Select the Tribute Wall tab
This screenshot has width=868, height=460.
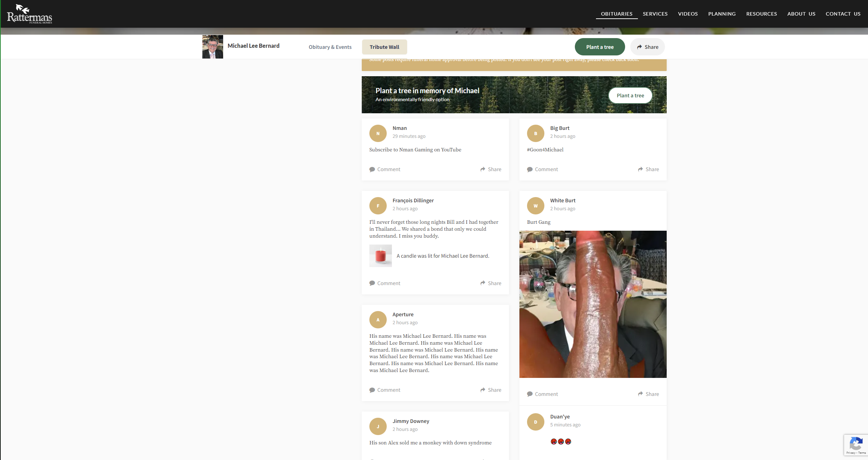coord(384,47)
